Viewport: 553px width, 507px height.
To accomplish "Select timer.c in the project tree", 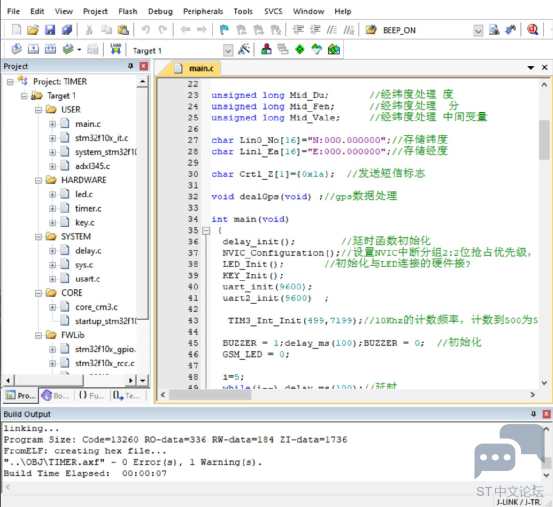I will (x=88, y=208).
